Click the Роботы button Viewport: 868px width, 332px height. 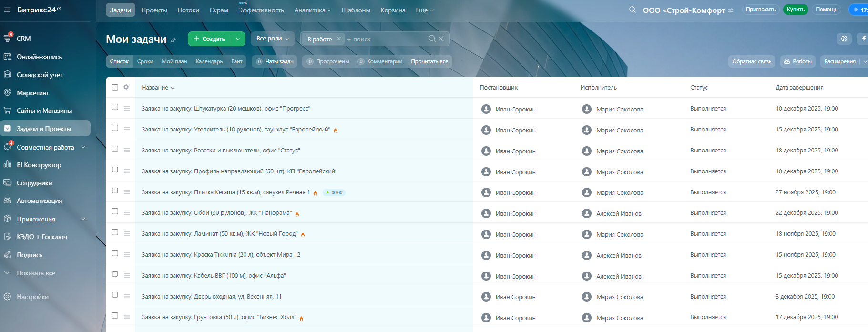[798, 61]
